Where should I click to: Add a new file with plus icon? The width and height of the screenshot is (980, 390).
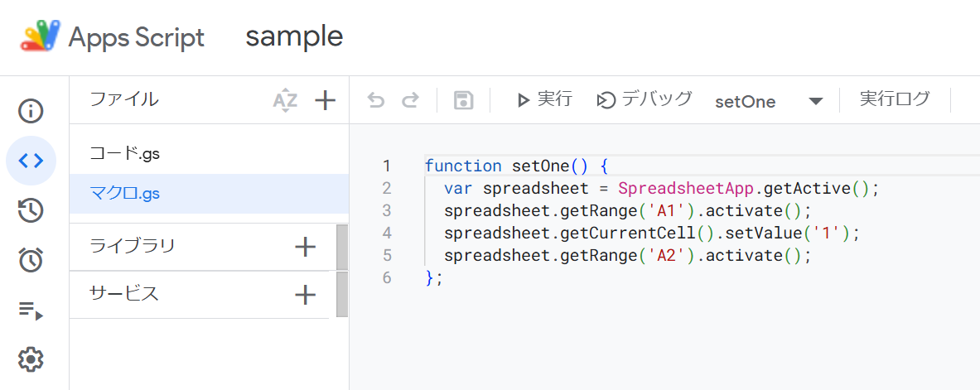(x=326, y=101)
